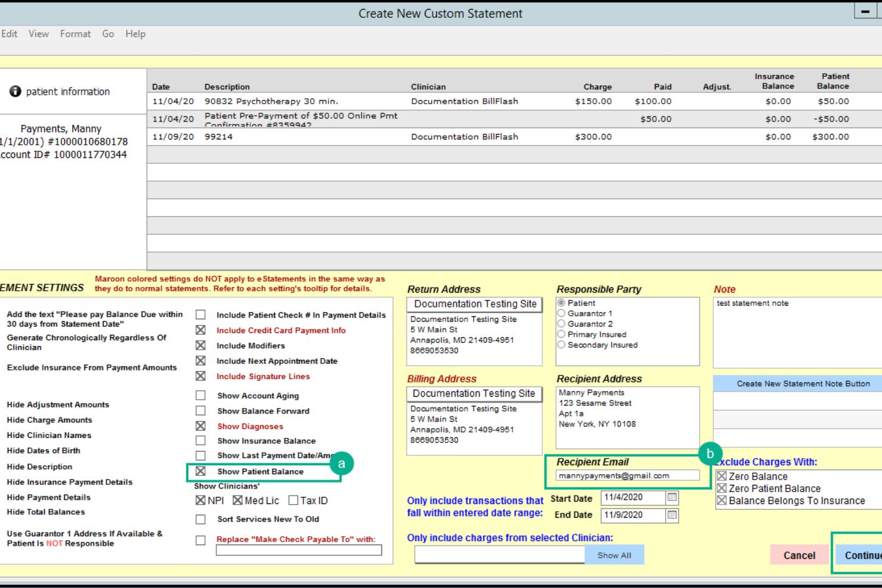Select the 99214 charge description
Image resolution: width=882 pixels, height=588 pixels.
(x=218, y=136)
